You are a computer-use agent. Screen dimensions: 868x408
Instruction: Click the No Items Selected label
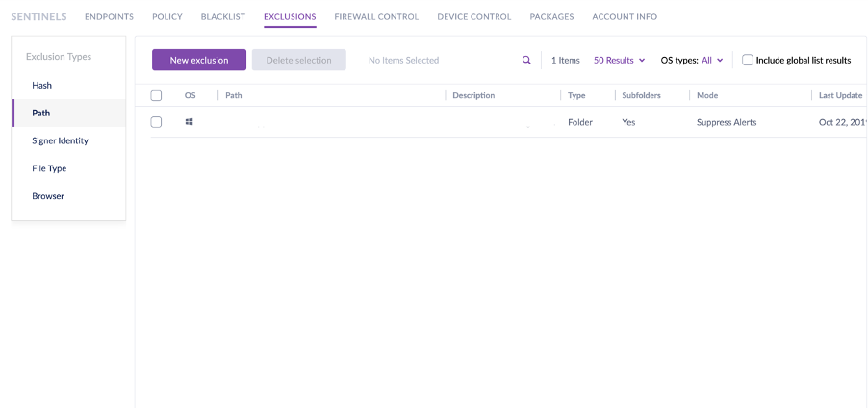point(403,60)
